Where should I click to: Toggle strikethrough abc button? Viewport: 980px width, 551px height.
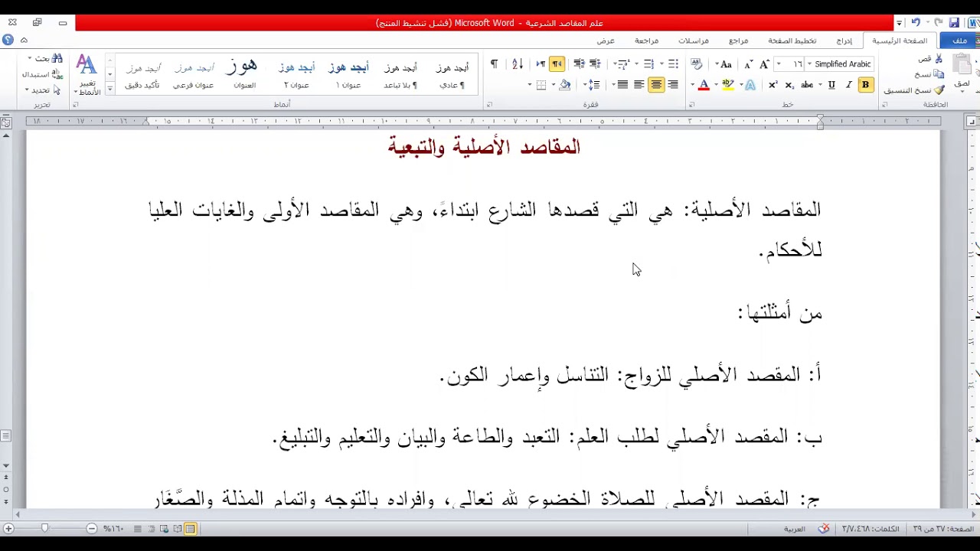(x=806, y=85)
